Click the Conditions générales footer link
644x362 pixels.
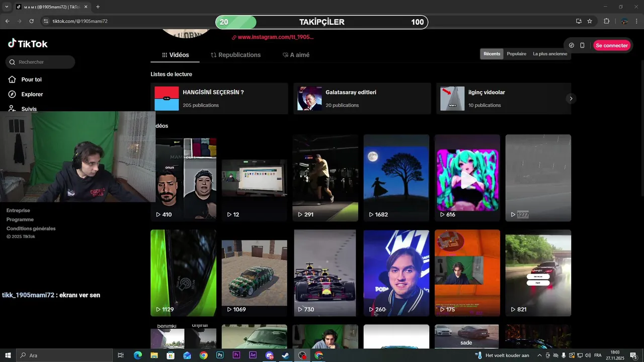click(31, 229)
